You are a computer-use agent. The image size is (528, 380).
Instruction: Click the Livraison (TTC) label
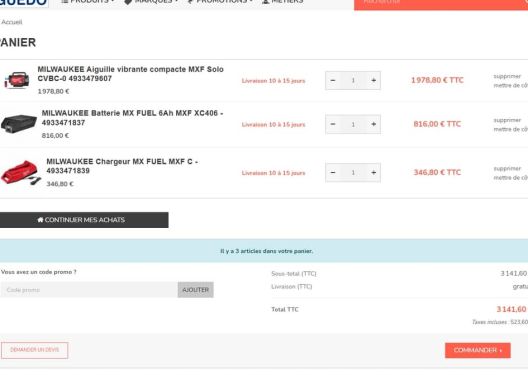(292, 287)
